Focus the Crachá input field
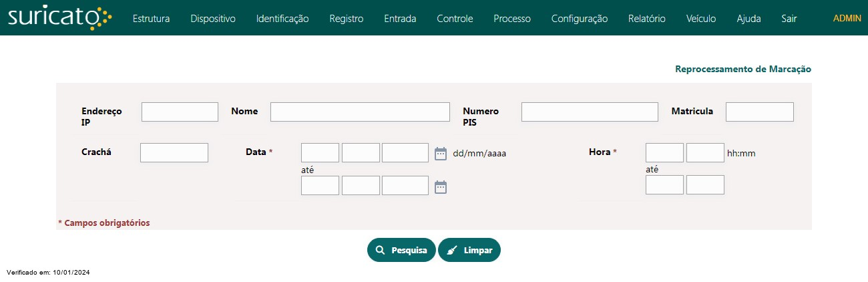 pos(174,152)
